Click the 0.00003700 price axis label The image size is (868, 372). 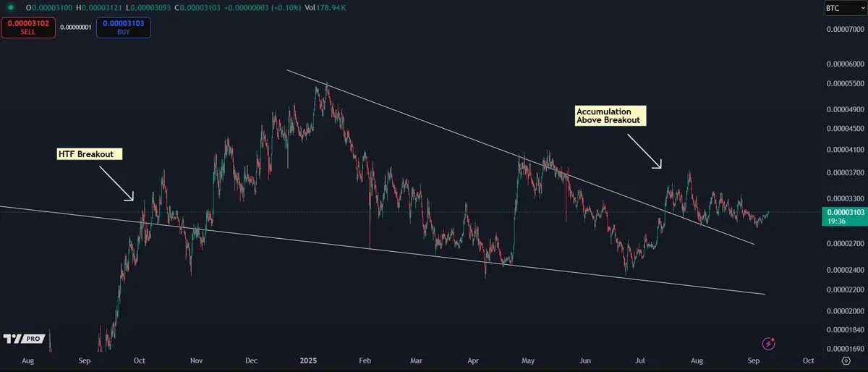click(846, 172)
